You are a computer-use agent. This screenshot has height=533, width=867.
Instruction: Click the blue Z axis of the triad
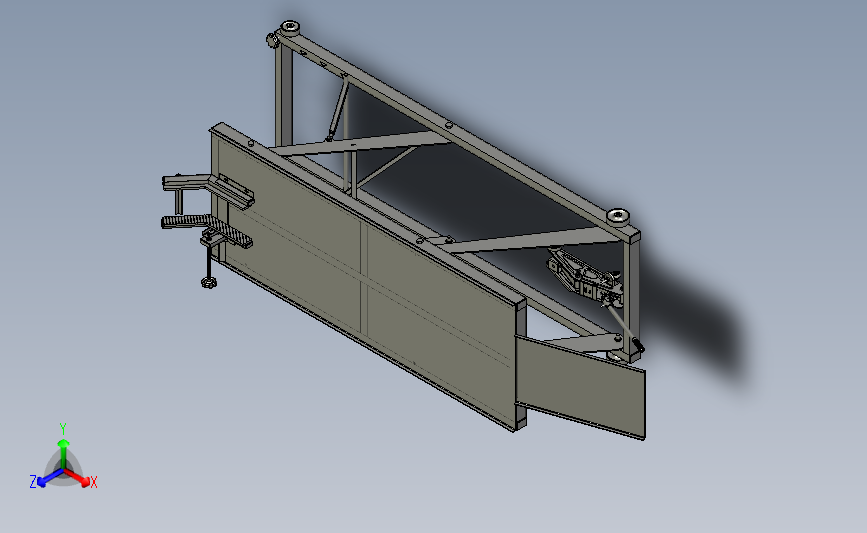(x=50, y=478)
